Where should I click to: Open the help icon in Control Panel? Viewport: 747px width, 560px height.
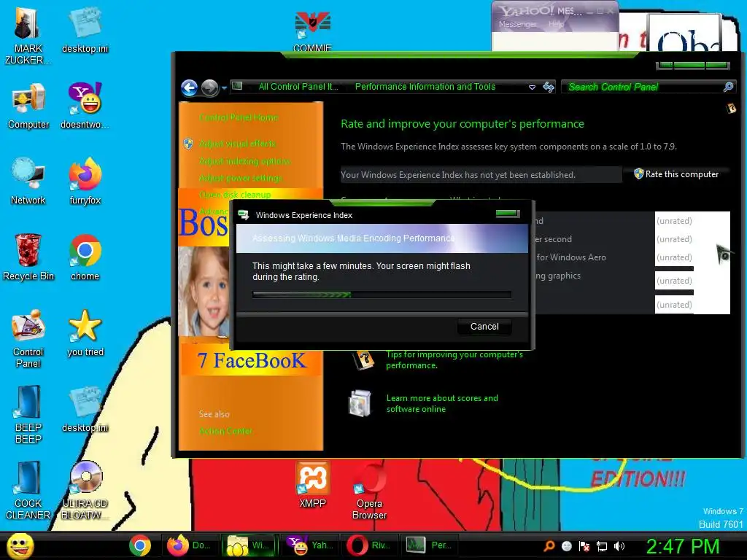pyautogui.click(x=731, y=109)
